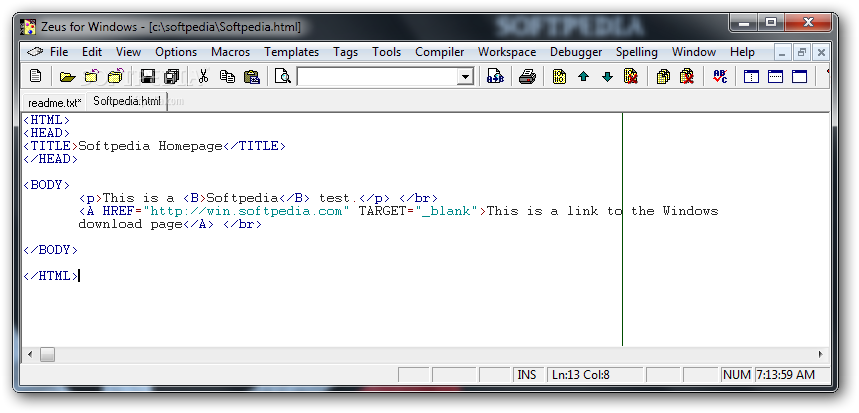Run spell check ABC icon
Image resolution: width=859 pixels, height=413 pixels.
[x=720, y=76]
